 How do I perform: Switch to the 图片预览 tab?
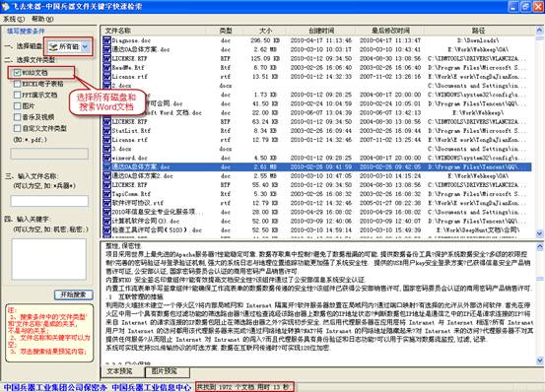tap(168, 371)
